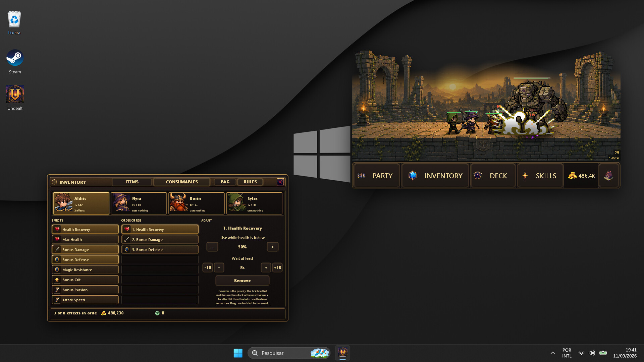Viewport: 644px width, 362px height.
Task: Select Bonus Crit effect
Action: click(x=85, y=280)
